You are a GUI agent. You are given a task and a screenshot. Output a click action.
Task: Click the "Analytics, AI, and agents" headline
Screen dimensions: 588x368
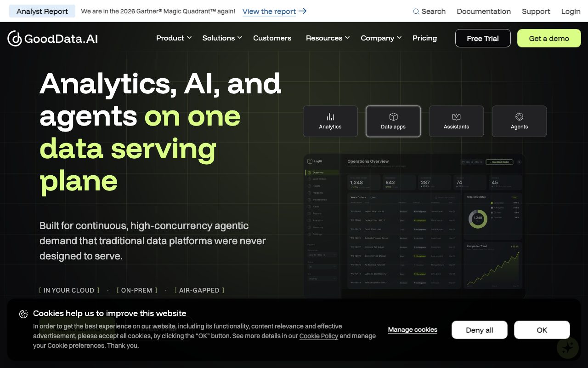[160, 132]
